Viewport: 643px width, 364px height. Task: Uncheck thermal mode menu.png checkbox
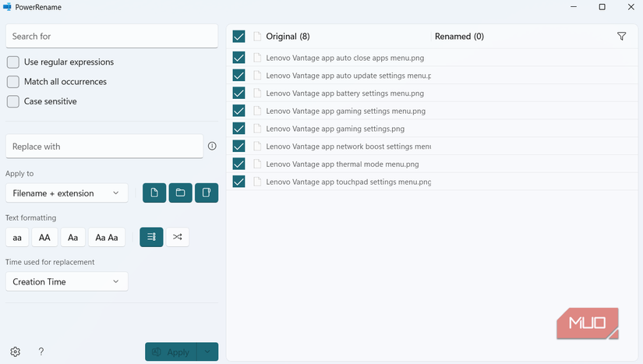tap(238, 164)
